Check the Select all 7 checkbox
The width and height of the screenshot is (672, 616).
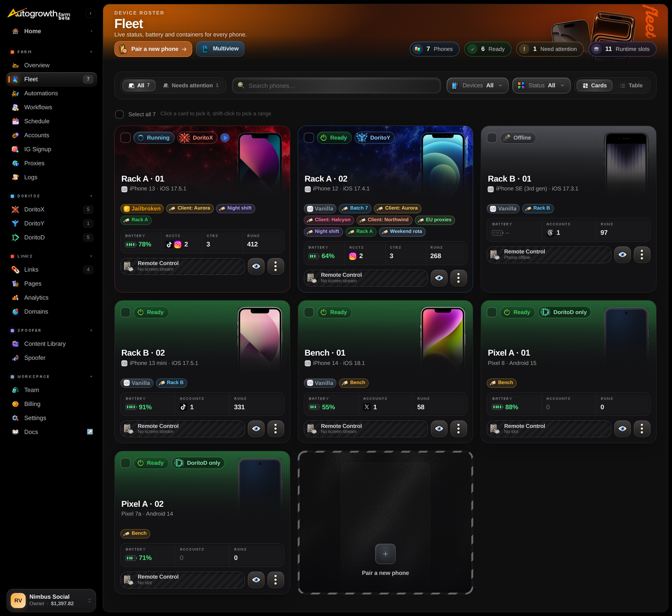pyautogui.click(x=120, y=114)
